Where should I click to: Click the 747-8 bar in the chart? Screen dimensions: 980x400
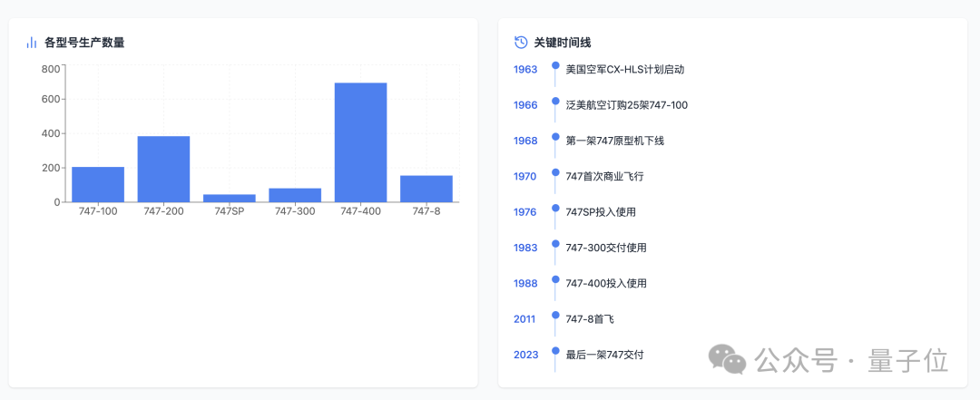[426, 189]
